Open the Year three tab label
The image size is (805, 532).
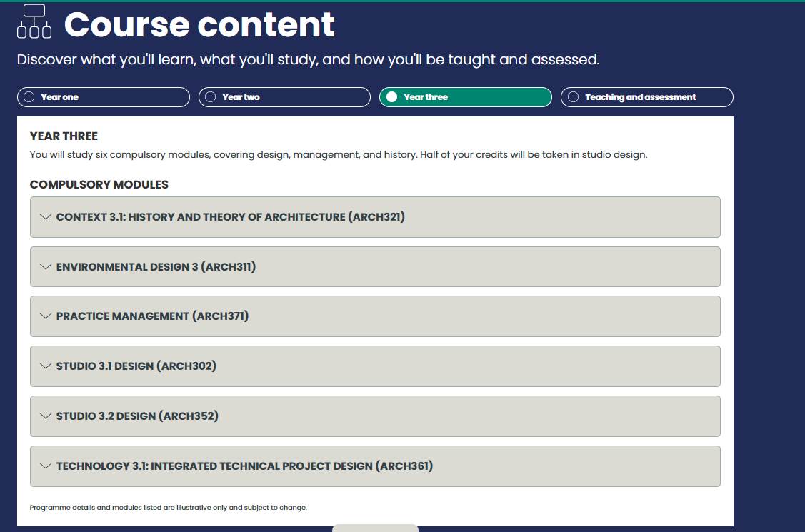pyautogui.click(x=426, y=97)
